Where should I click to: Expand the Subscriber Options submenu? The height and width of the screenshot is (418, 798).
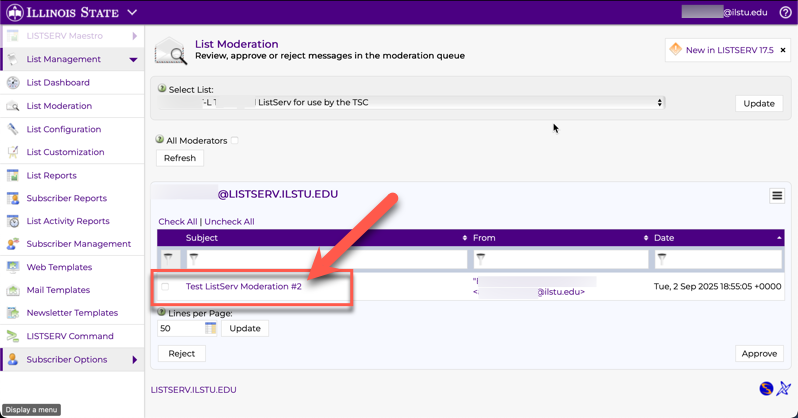point(134,360)
